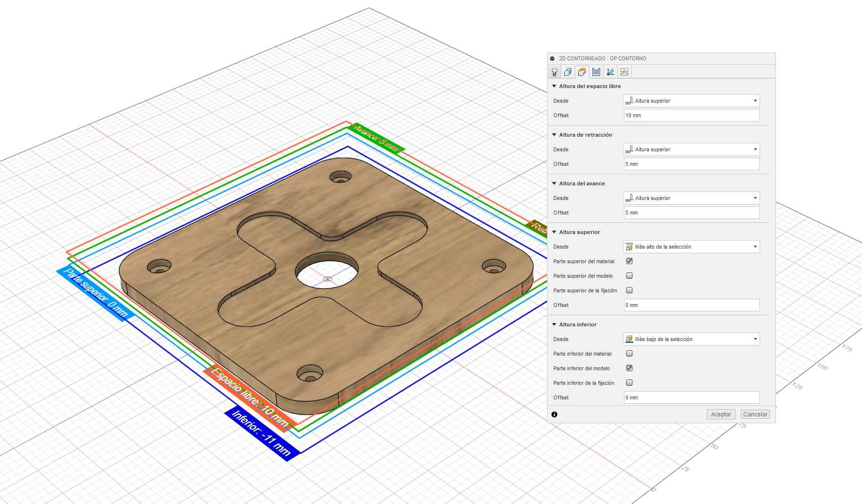Select the Heights tab with orange-topped cube
Image resolution: width=862 pixels, height=504 pixels.
click(582, 72)
